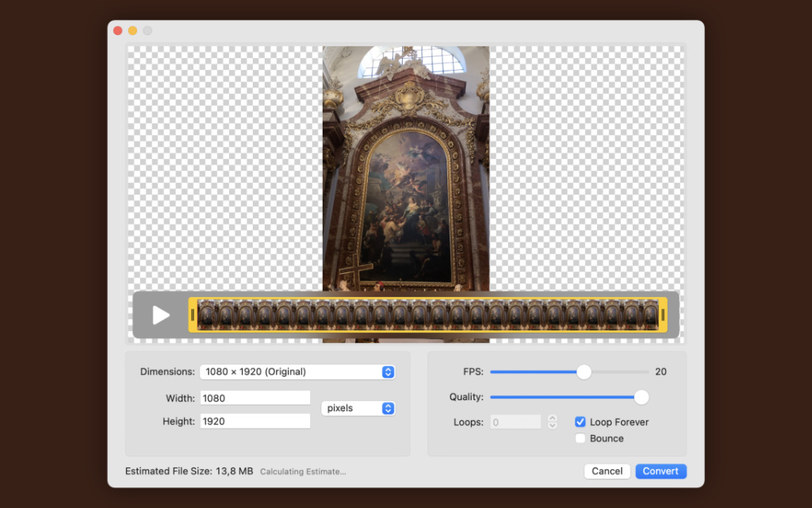Enable the Bounce checkbox
Image resolution: width=812 pixels, height=508 pixels.
coord(580,438)
